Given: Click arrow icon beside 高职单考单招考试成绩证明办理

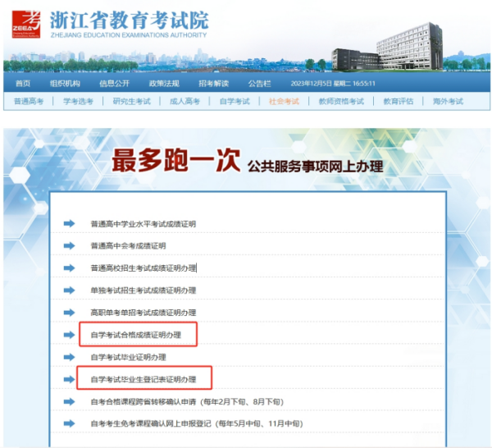Looking at the screenshot, I should click(x=69, y=313).
